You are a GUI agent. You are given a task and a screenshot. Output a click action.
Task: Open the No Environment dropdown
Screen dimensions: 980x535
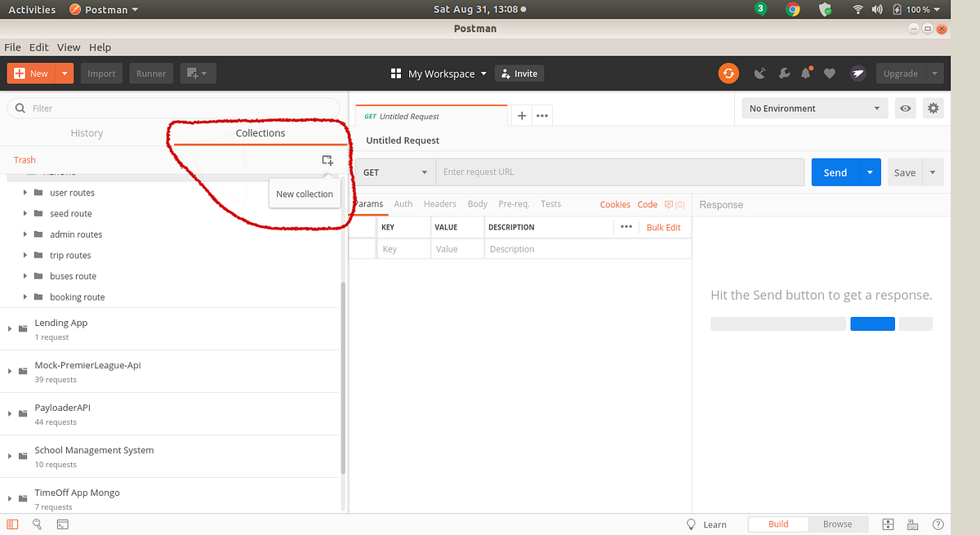pos(814,107)
